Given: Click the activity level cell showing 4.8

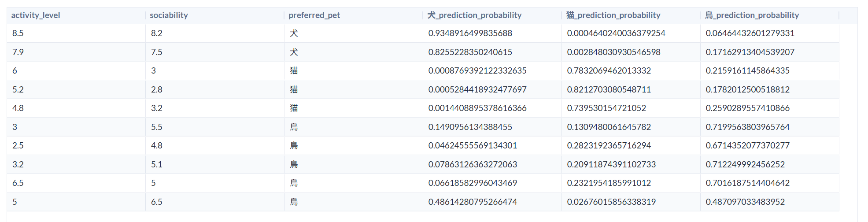Looking at the screenshot, I should 18,108.
